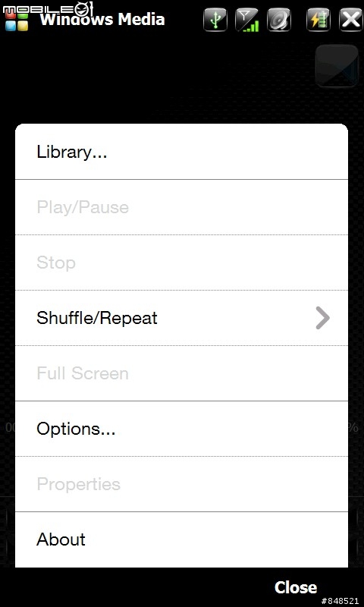The height and width of the screenshot is (607, 364).
Task: Open the Library... menu entry
Action: 181,152
